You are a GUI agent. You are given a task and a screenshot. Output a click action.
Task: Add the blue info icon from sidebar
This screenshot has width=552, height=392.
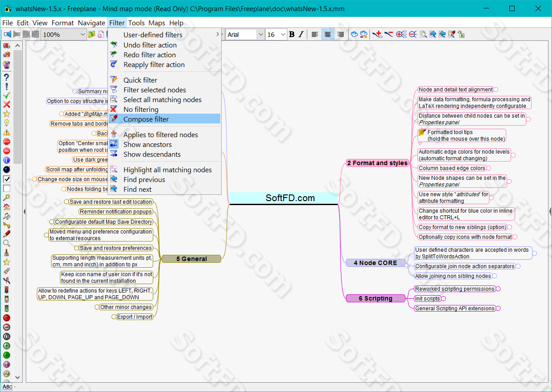coord(7,160)
